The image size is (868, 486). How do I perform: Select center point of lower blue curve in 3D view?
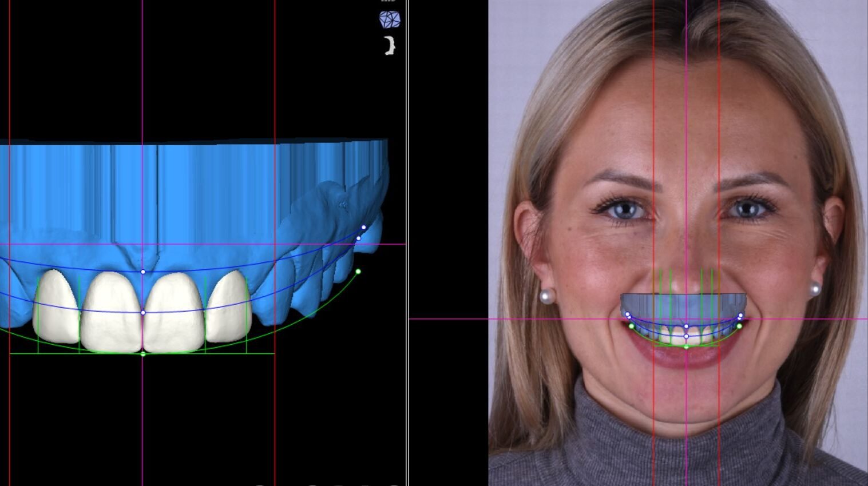(143, 312)
